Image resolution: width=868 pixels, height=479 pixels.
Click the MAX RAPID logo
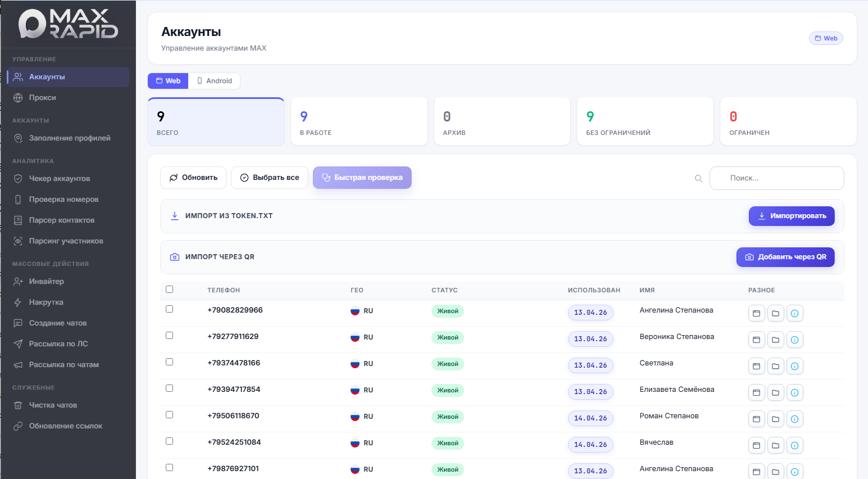68,24
